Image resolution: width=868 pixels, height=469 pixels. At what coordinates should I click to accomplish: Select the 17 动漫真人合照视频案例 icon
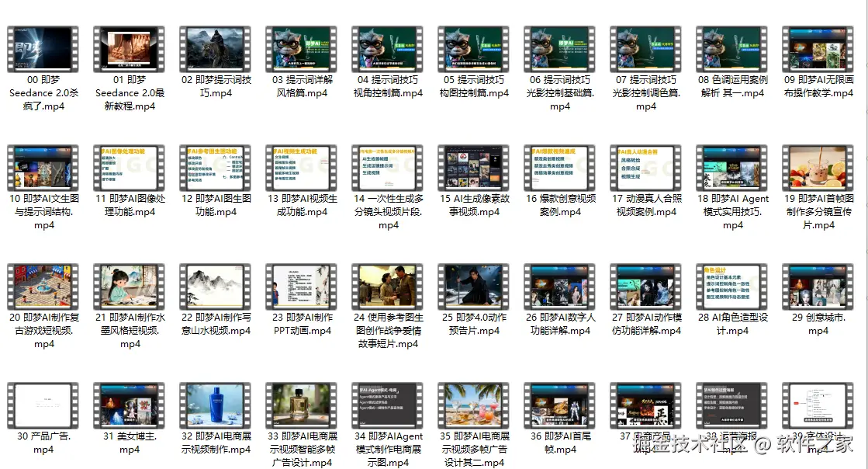[646, 168]
